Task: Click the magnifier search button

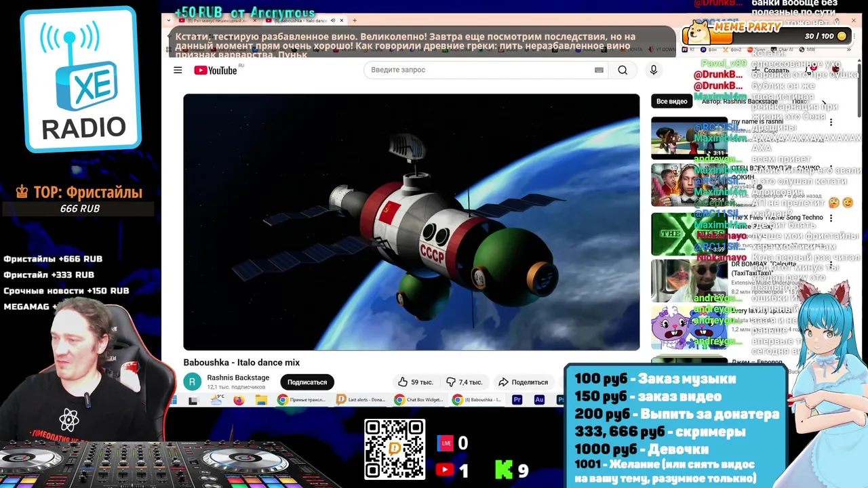Action: tap(623, 70)
